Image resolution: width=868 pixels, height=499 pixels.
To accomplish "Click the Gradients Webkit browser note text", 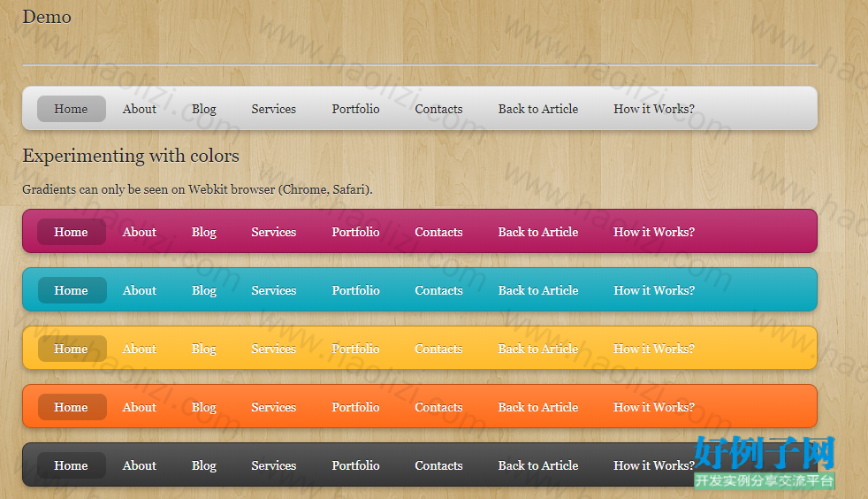I will pos(197,189).
